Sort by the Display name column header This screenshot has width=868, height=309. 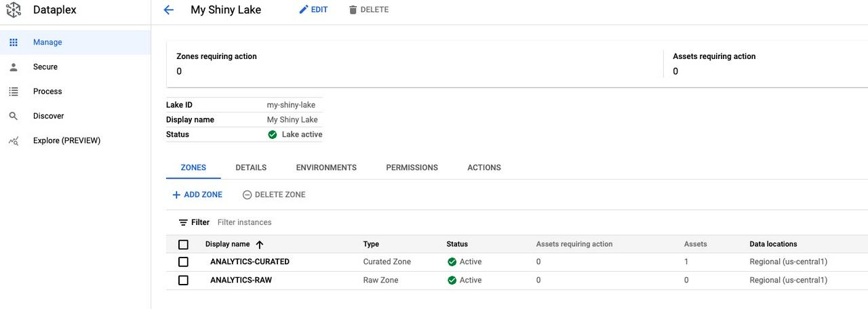point(227,245)
